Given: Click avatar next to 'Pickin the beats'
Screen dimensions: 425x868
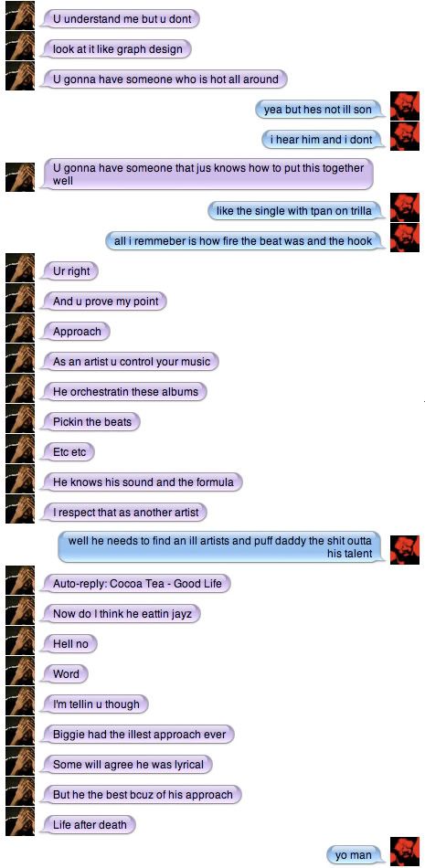Looking at the screenshot, I should click(x=20, y=418).
